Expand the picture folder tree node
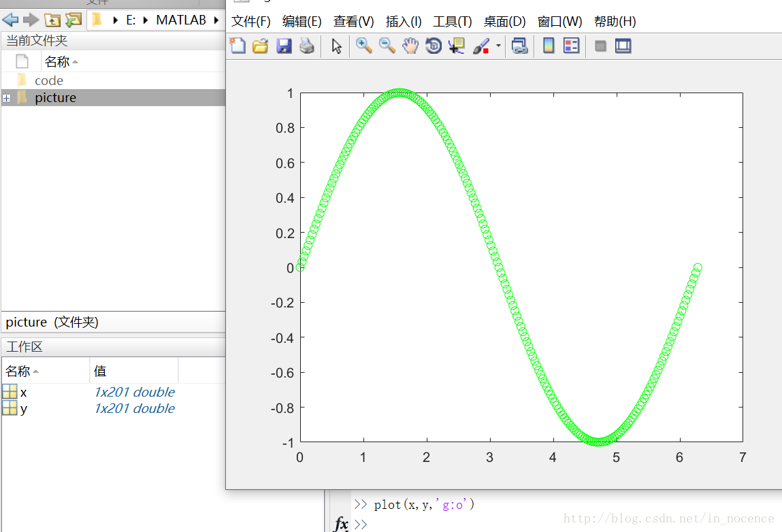Screen dimensions: 782x532 tap(7, 98)
